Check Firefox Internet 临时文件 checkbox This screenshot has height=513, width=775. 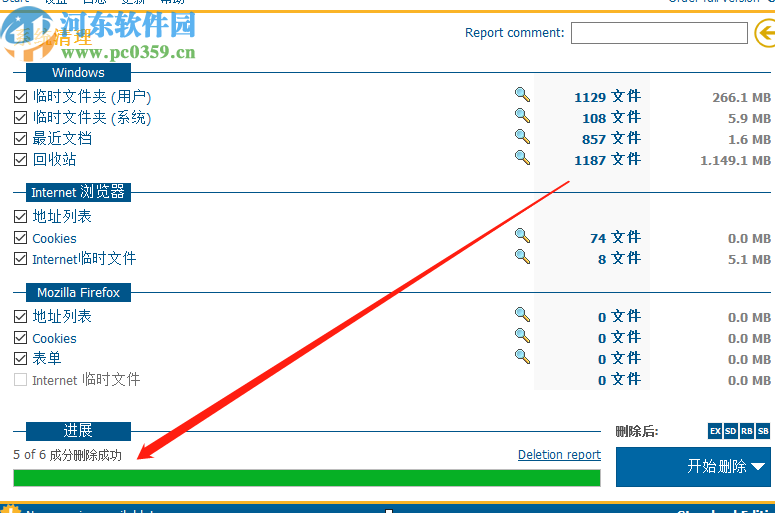coord(20,380)
